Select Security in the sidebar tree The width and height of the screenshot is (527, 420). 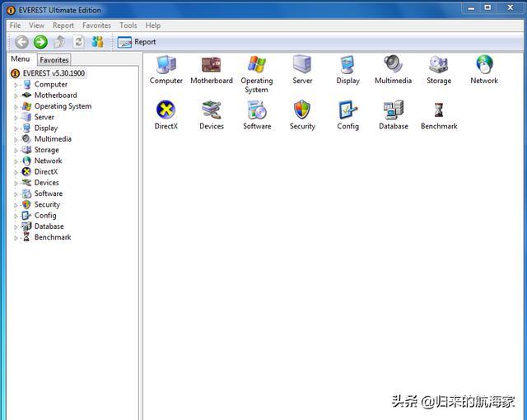pos(47,204)
